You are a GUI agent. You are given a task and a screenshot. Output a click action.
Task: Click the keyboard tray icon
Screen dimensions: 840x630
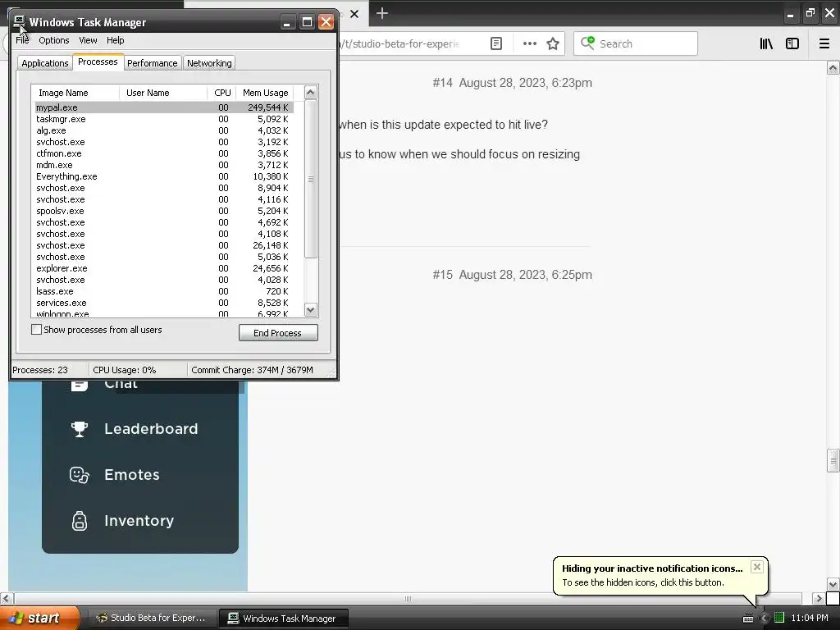point(748,619)
